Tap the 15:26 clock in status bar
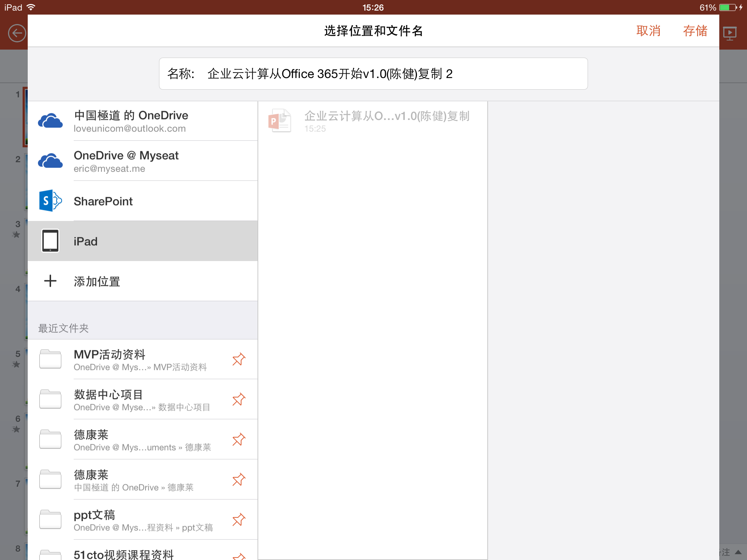 coord(373,7)
